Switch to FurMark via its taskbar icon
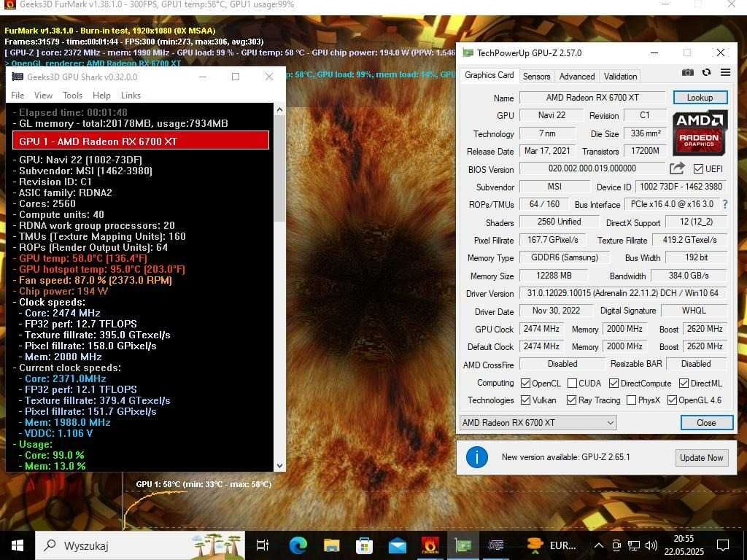The image size is (747, 560). 430,545
